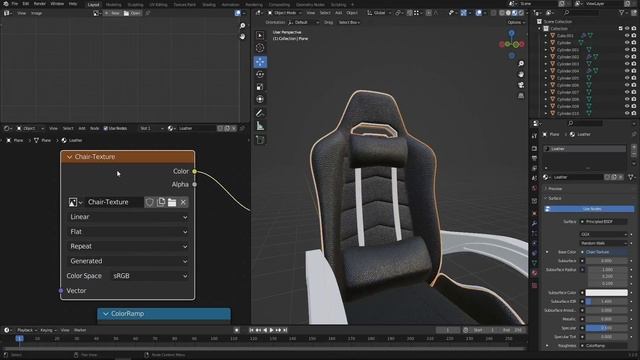Select the Add Cube tool in viewport toolbar

click(x=260, y=140)
